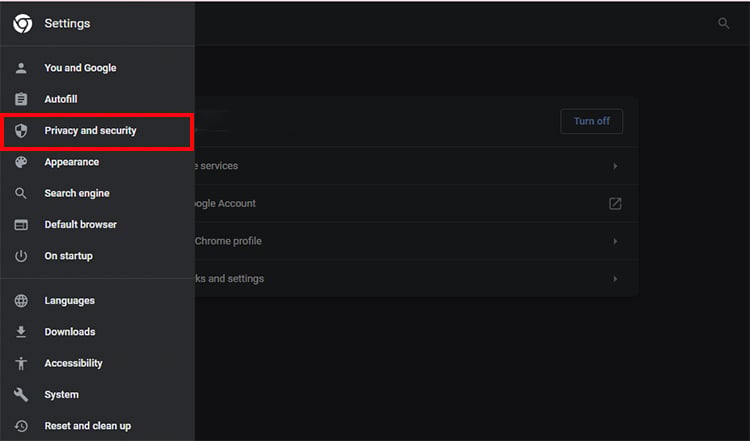750x441 pixels.
Task: Click the Appearance palette icon
Action: tap(21, 162)
